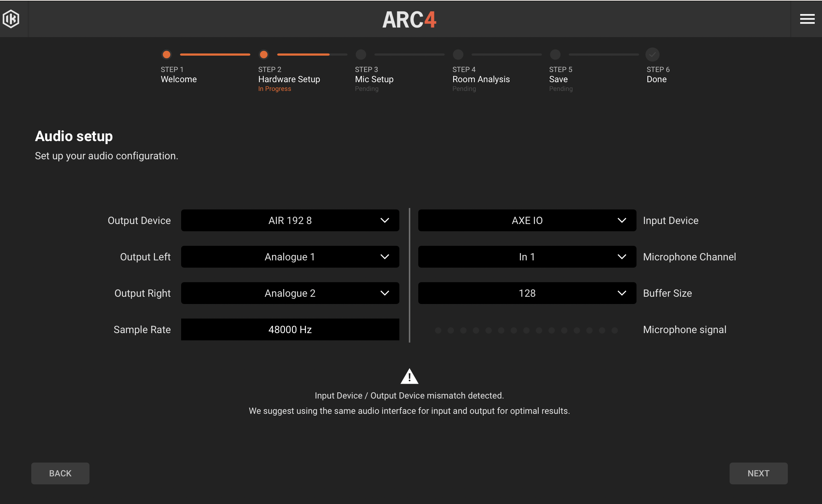
Task: Click the 'Audio setup' heading
Action: (74, 136)
